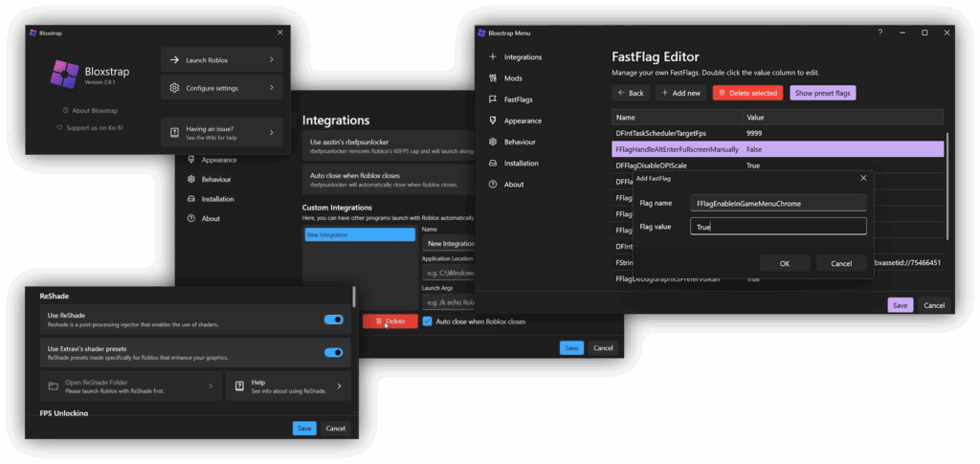Expand Having an issue chevron

click(x=271, y=132)
